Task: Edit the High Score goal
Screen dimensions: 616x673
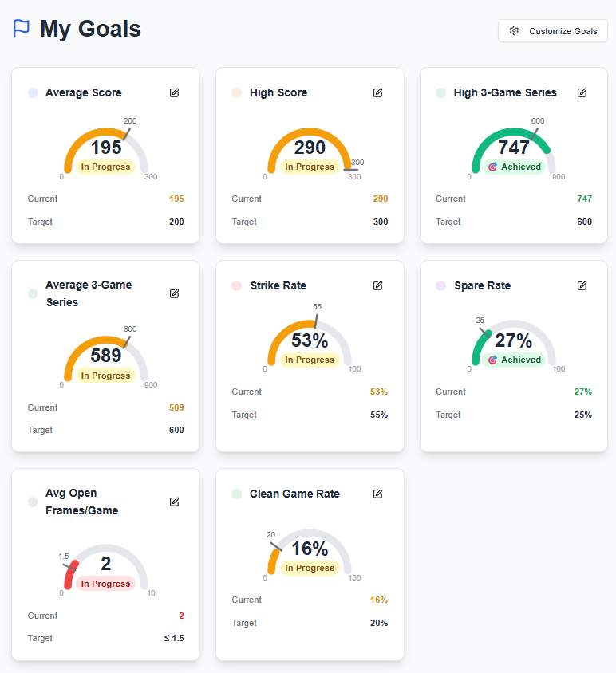Action: [378, 92]
